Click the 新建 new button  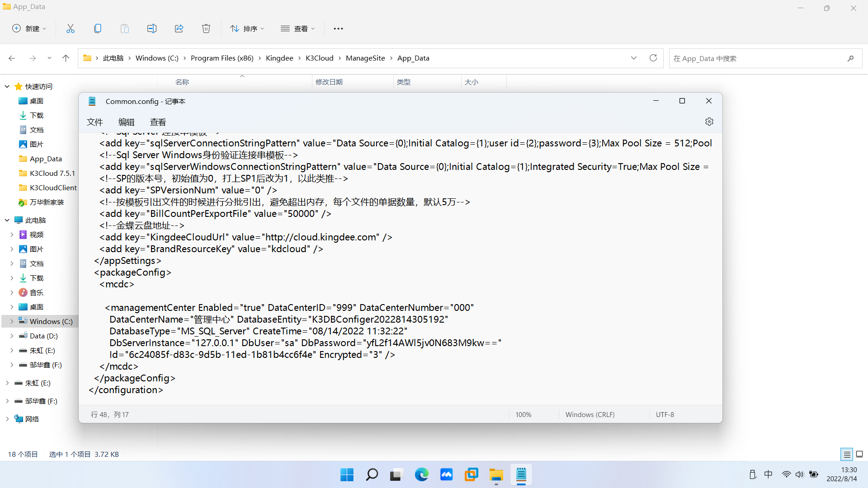(29, 28)
